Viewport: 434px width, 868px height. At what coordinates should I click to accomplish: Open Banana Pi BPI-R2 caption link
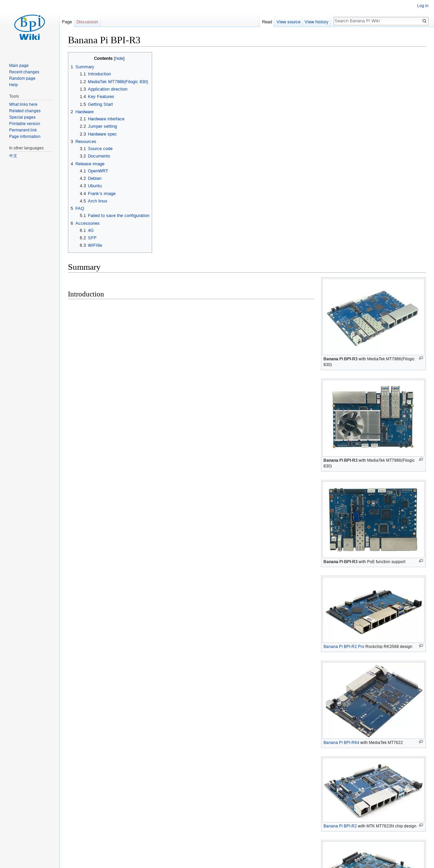click(340, 826)
